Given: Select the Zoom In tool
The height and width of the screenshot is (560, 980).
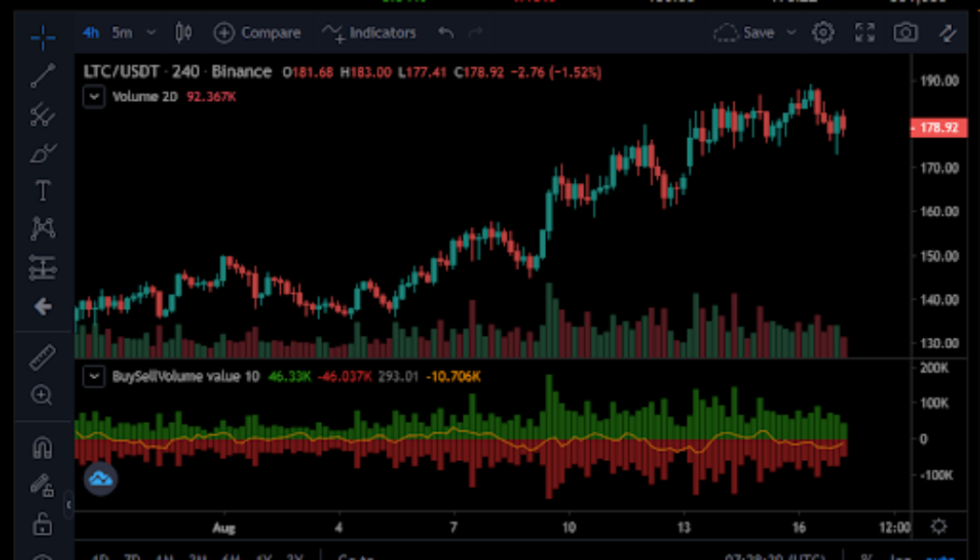Looking at the screenshot, I should 41,395.
